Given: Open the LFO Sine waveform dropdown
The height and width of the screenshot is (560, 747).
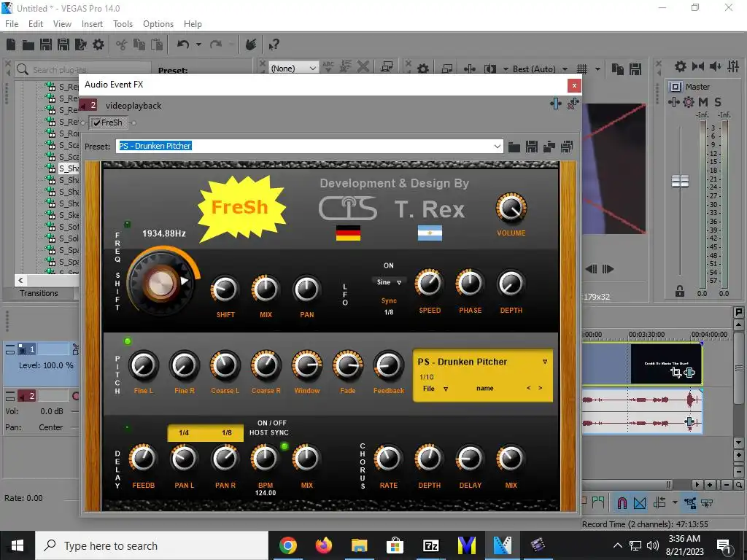Looking at the screenshot, I should [390, 282].
